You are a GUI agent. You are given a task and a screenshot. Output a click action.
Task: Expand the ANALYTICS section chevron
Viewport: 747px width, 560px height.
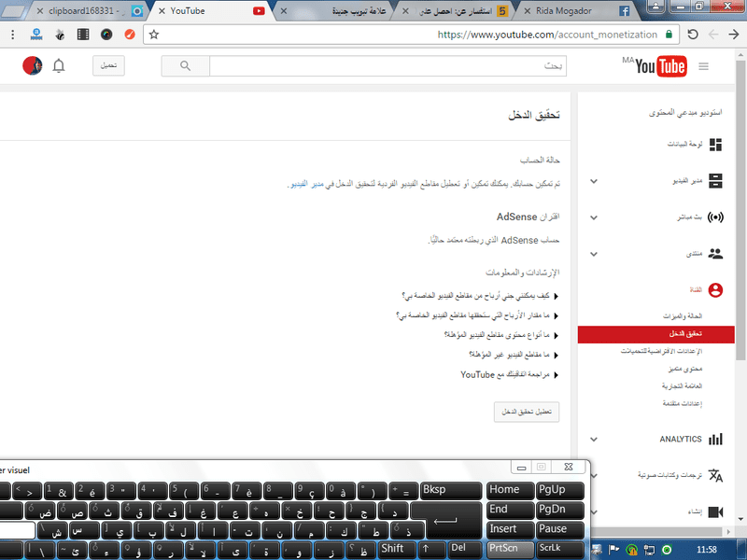(x=593, y=439)
